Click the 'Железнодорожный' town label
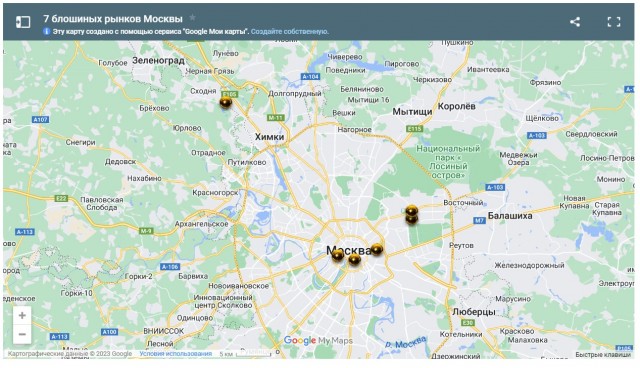This screenshot has width=640, height=368. [529, 265]
